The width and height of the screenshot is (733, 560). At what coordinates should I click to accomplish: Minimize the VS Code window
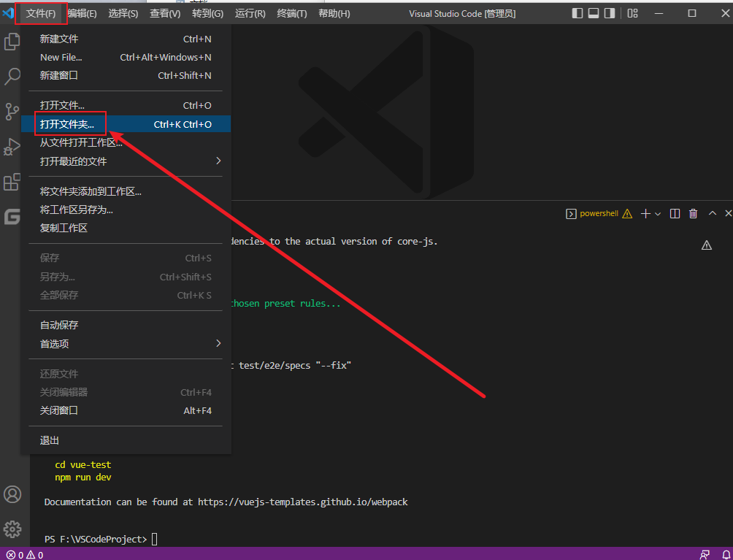pyautogui.click(x=659, y=13)
